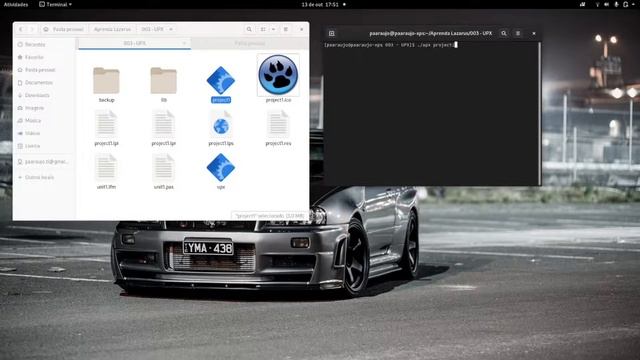Open Recentes in the sidebar
640x360 pixels.
(44, 44)
